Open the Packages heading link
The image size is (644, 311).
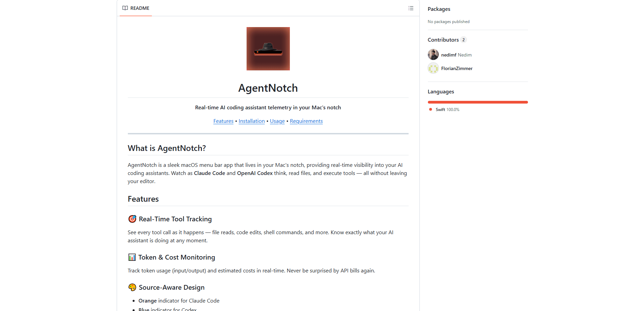point(439,9)
